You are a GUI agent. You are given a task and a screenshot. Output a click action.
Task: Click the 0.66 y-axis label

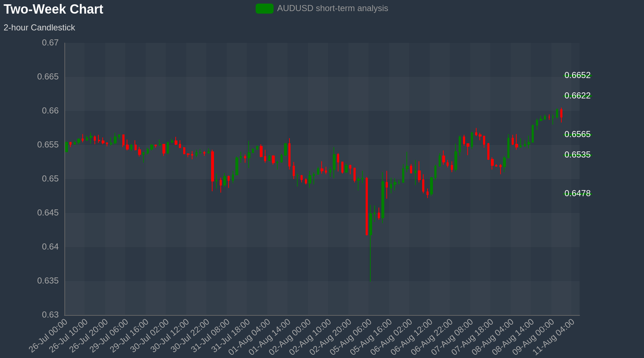(50, 111)
